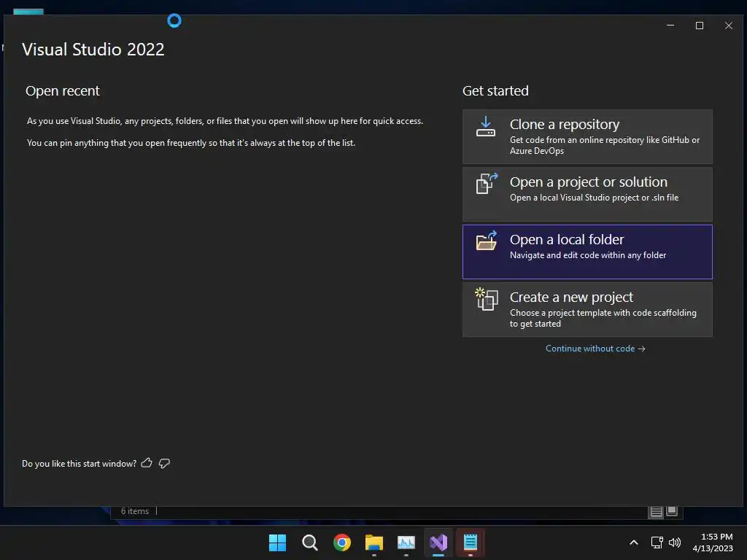Close the Visual Studio 2022 start window
This screenshot has width=747, height=560.
(x=729, y=26)
